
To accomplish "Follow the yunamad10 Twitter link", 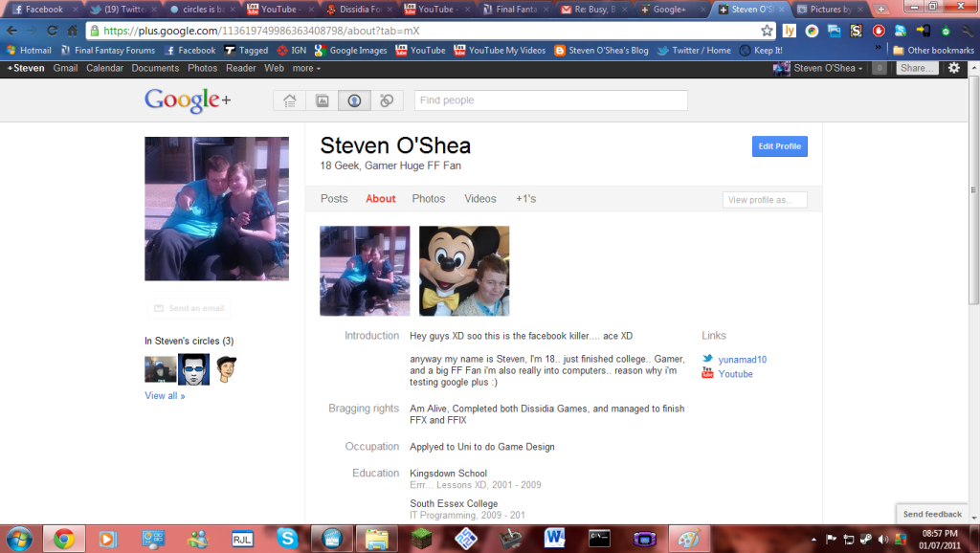I will coord(742,359).
